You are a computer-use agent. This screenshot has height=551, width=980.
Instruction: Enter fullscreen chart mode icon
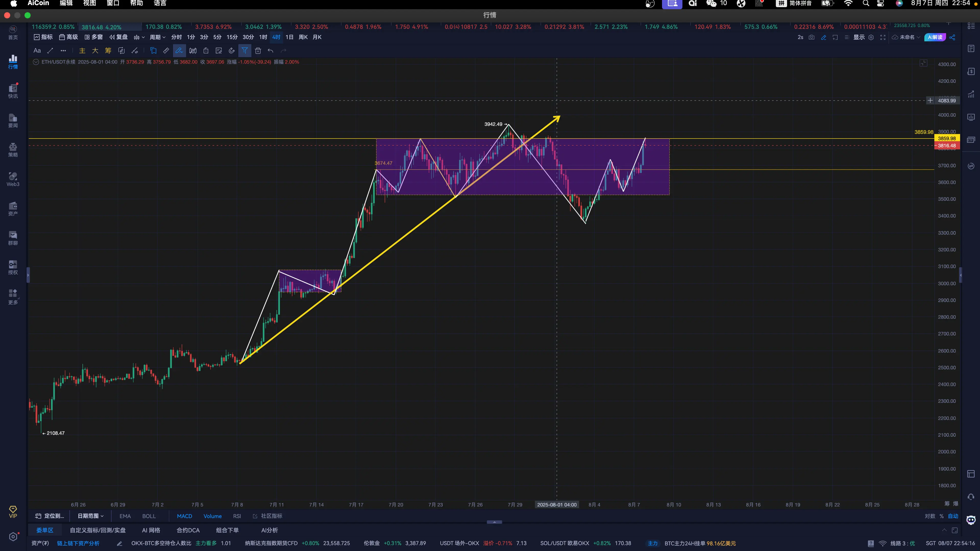pyautogui.click(x=883, y=37)
